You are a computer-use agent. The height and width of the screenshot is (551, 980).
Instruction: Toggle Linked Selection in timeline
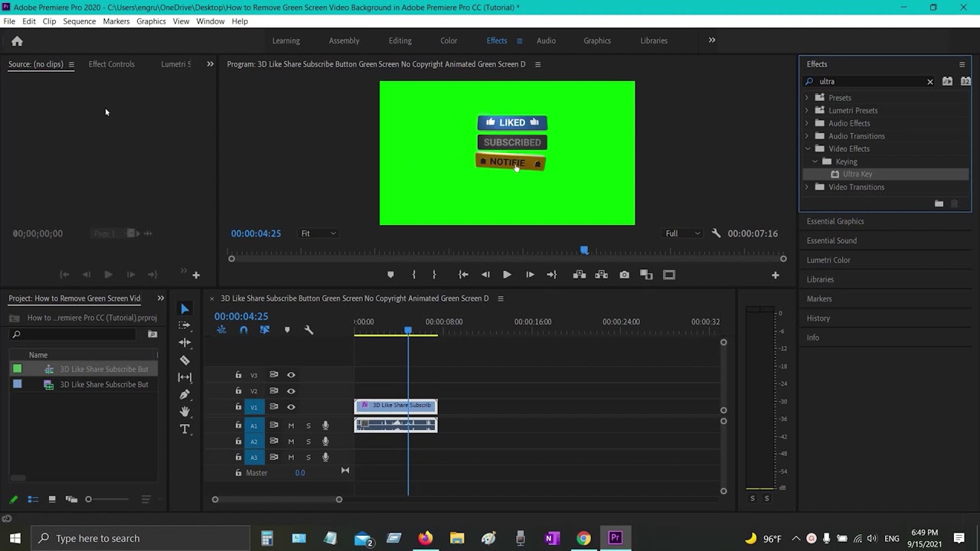click(x=265, y=330)
